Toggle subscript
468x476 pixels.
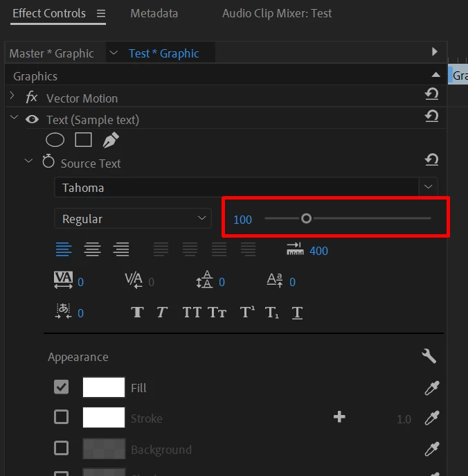(x=271, y=312)
